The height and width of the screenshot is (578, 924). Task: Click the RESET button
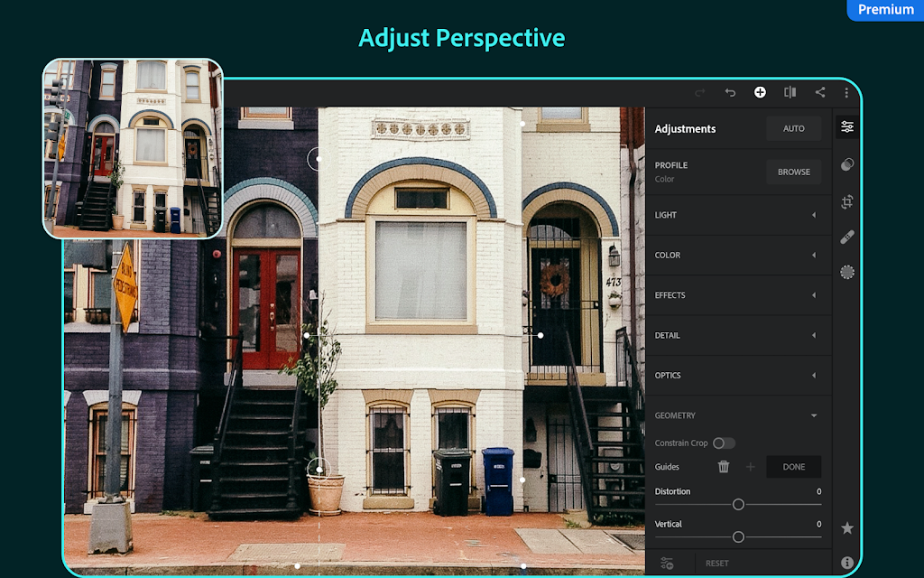[x=717, y=564]
